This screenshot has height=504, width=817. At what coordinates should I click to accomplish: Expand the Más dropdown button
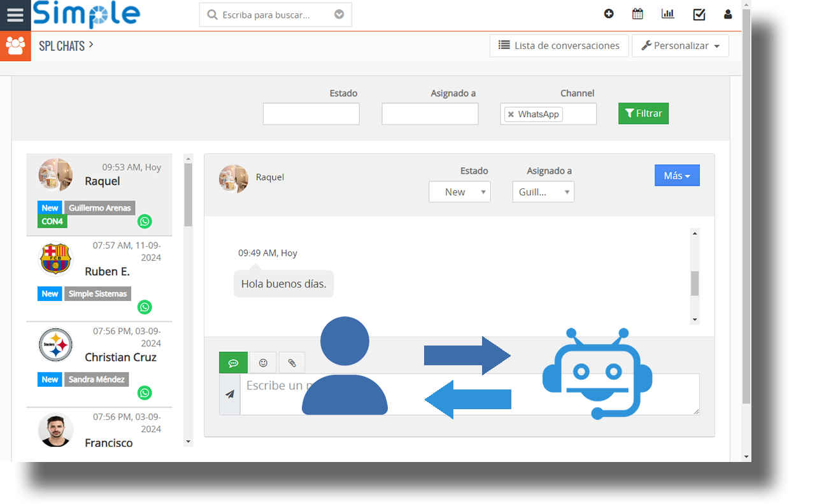coord(677,176)
